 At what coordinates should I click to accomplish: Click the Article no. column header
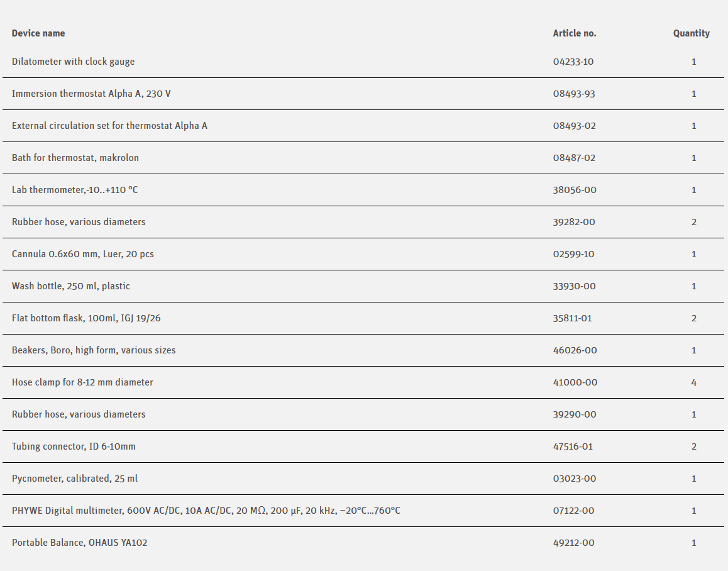[x=575, y=33]
